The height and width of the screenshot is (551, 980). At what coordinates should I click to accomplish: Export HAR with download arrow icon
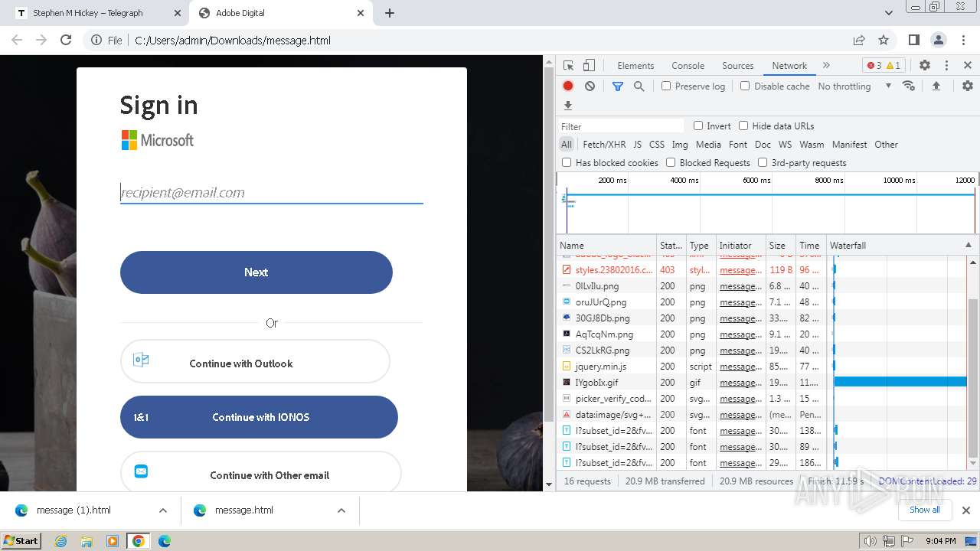click(x=568, y=106)
